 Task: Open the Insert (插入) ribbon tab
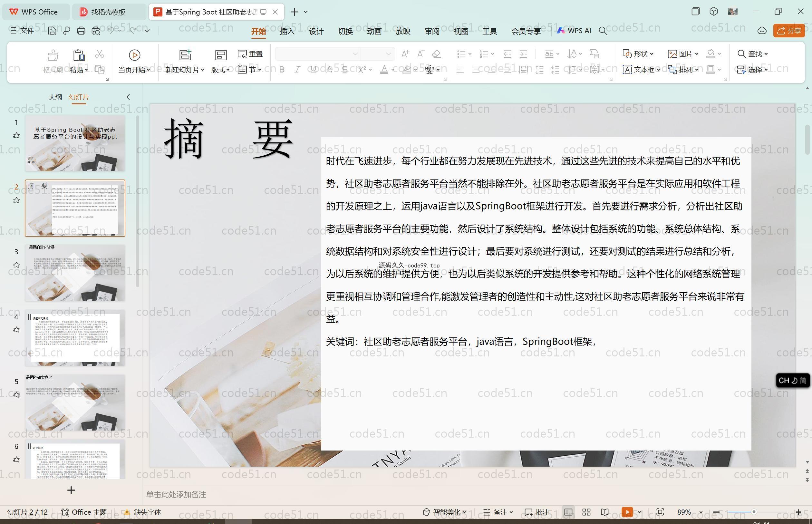[x=287, y=31]
